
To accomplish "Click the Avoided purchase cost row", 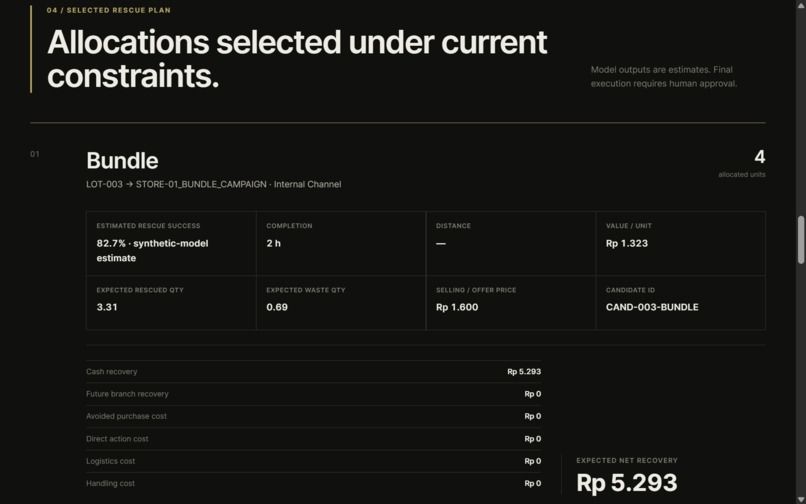I will [x=314, y=416].
